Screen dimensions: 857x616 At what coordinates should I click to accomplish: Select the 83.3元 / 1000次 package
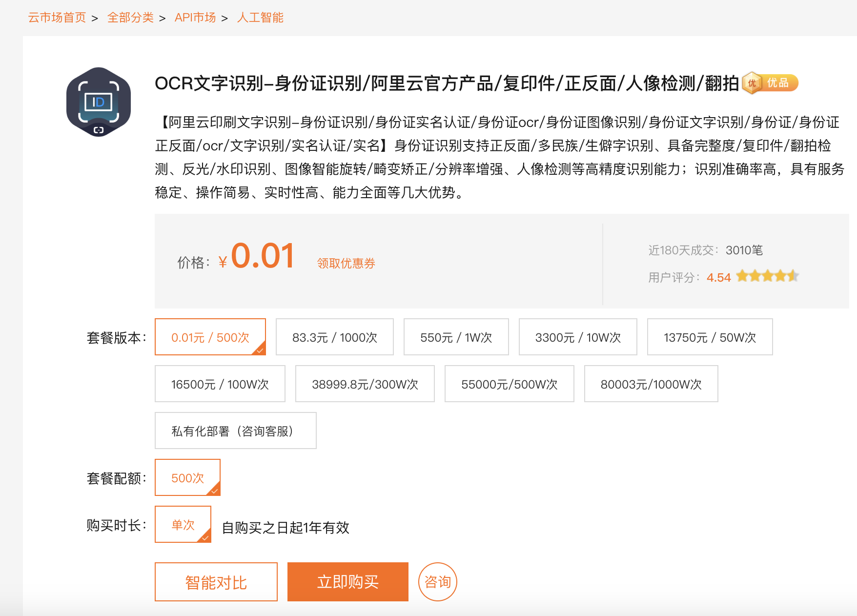[x=335, y=337]
